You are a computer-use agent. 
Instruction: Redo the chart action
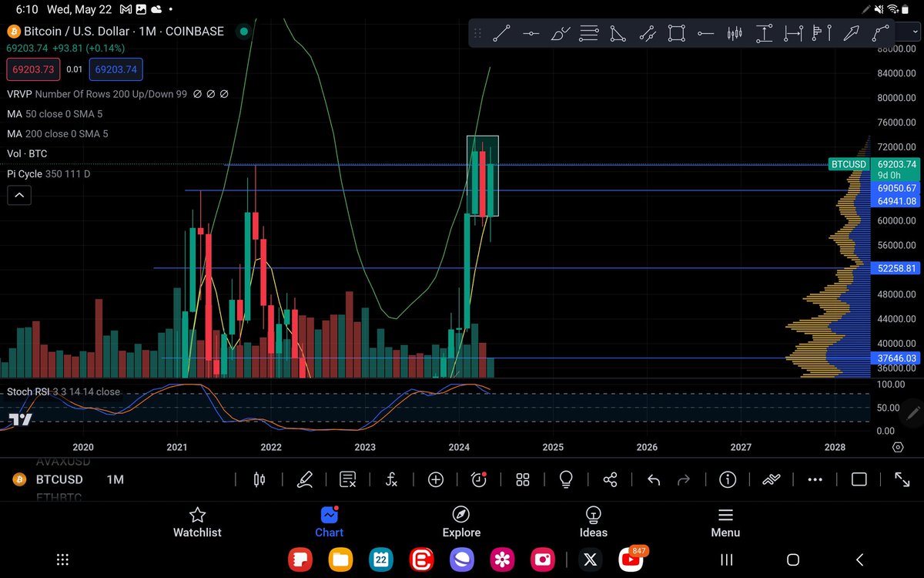click(x=683, y=479)
